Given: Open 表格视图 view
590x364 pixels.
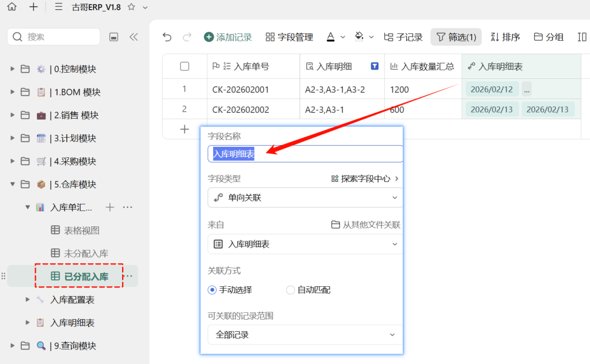Looking at the screenshot, I should (x=75, y=230).
